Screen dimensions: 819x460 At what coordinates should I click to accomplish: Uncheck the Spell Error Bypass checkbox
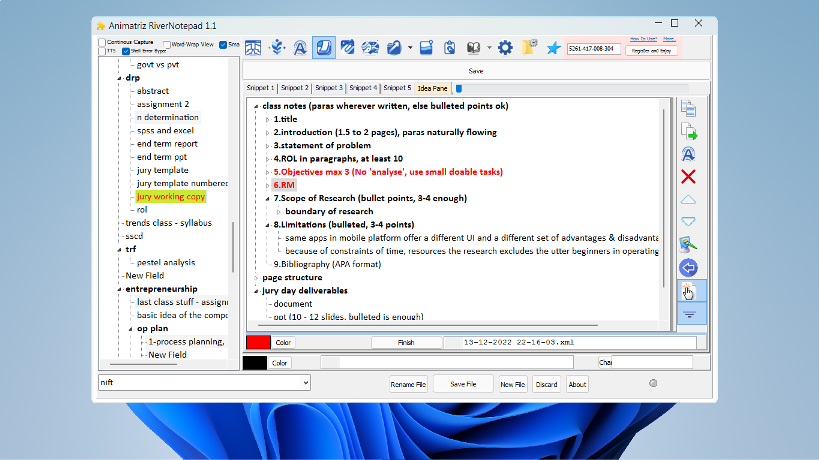tap(126, 51)
